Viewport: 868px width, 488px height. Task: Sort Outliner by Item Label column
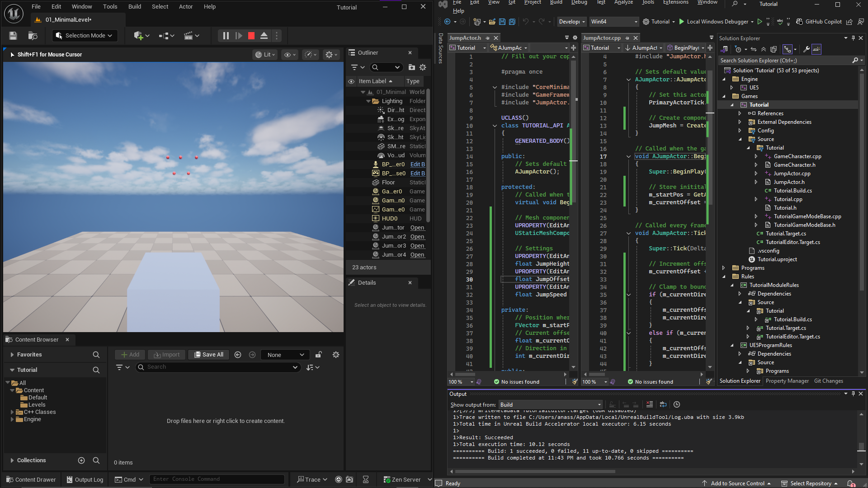[x=375, y=81]
